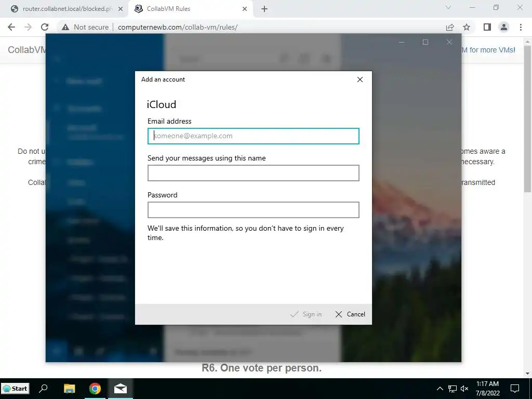Image resolution: width=532 pixels, height=399 pixels.
Task: Switch to Chrome in the taskbar
Action: (x=95, y=389)
